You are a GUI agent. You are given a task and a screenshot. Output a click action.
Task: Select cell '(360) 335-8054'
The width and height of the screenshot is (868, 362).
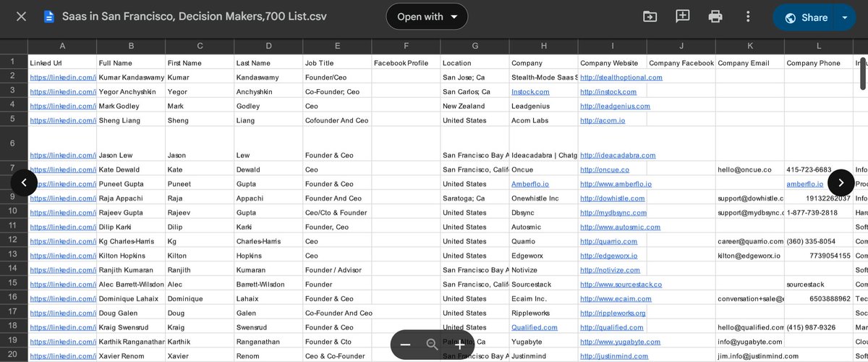click(x=819, y=241)
